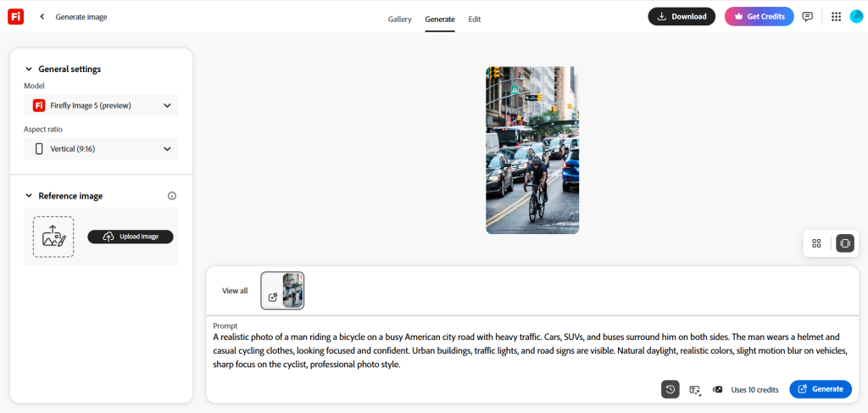Viewport: 868px width, 413px height.
Task: Open the apps grid menu
Action: 836,16
